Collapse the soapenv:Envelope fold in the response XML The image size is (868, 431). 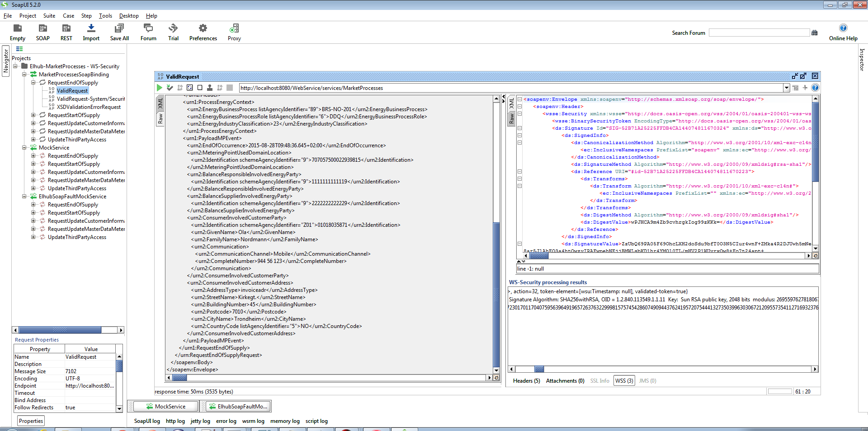[519, 99]
